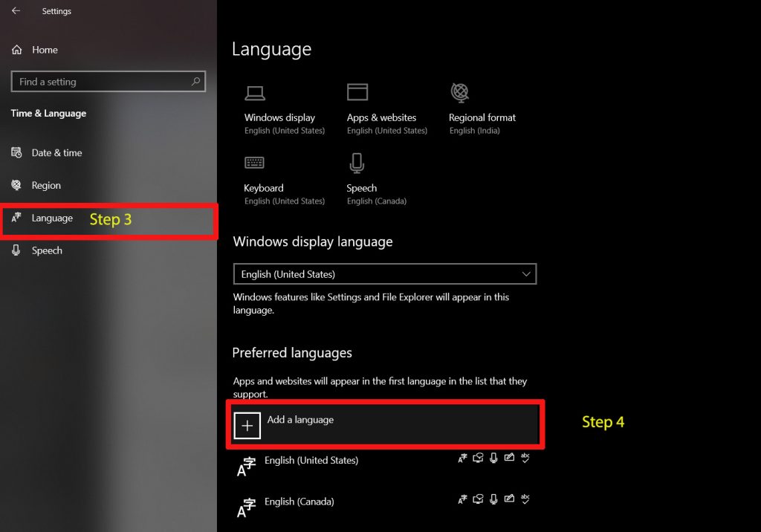
Task: Click display language icon for English (Canada)
Action: click(462, 499)
